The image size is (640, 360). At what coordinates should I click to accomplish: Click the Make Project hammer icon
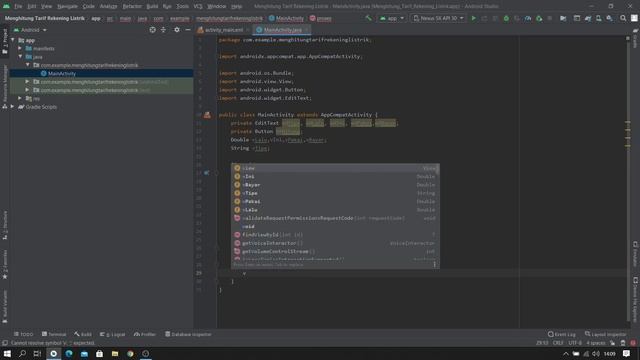click(368, 18)
